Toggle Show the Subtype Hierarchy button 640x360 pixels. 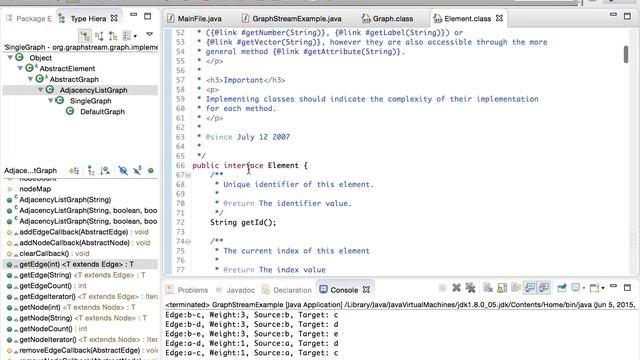[x=113, y=36]
